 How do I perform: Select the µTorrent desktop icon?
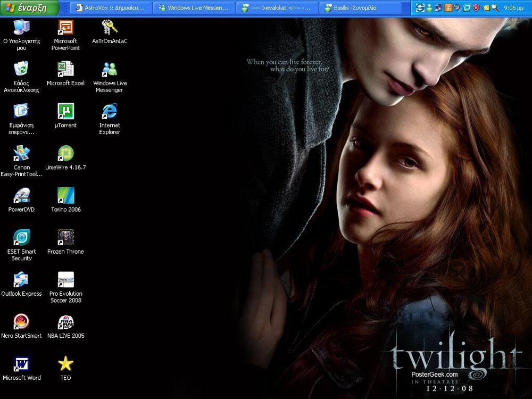tap(65, 111)
